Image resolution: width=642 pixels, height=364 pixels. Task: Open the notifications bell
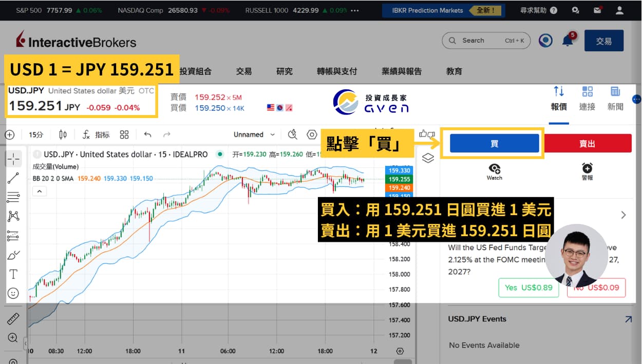pos(568,41)
